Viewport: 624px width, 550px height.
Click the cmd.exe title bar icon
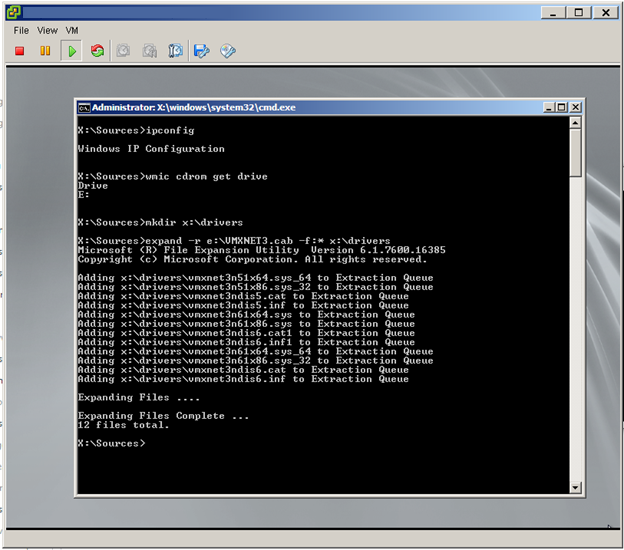84,108
